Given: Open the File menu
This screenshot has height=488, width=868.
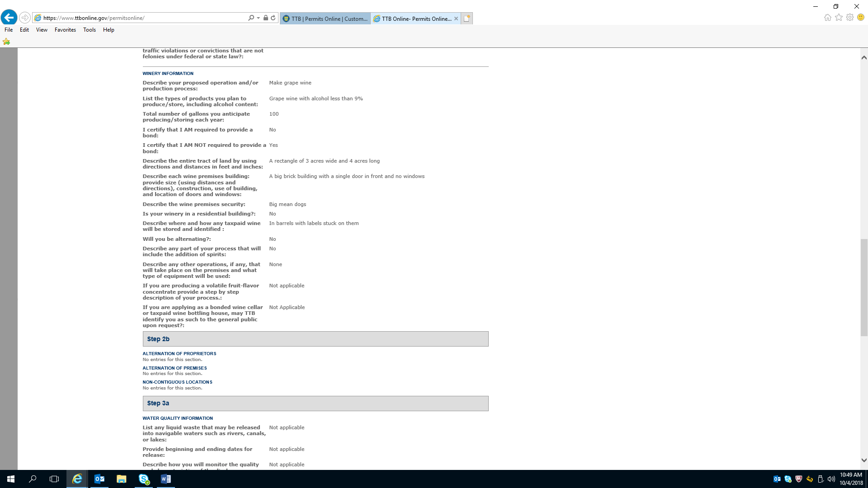Looking at the screenshot, I should pyautogui.click(x=9, y=30).
